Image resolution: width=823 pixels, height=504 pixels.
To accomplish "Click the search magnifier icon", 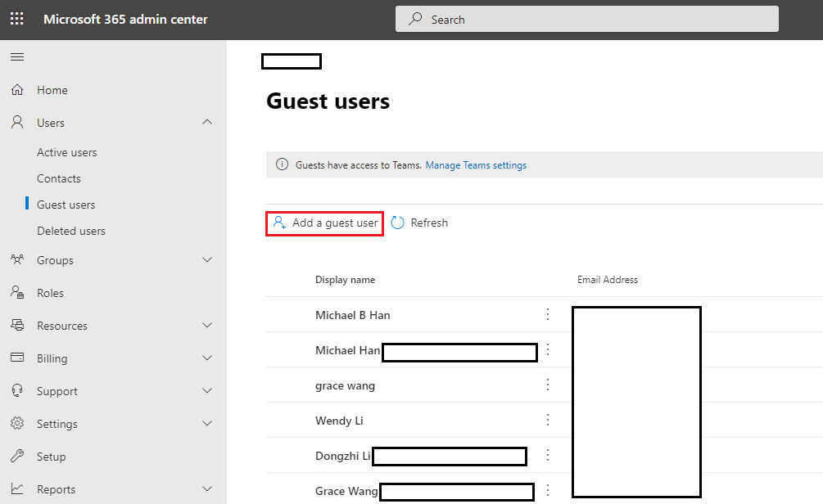I will (x=415, y=19).
